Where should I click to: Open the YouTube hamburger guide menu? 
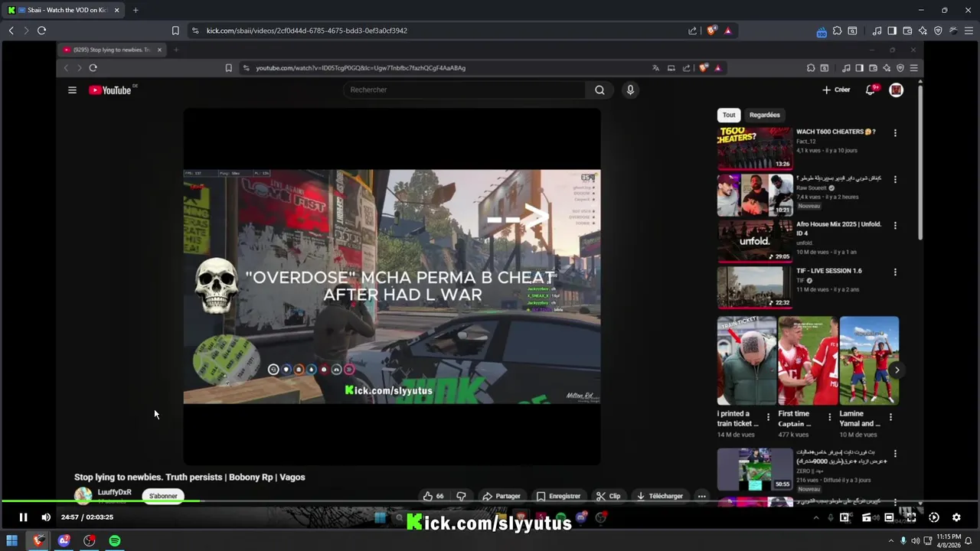(72, 90)
